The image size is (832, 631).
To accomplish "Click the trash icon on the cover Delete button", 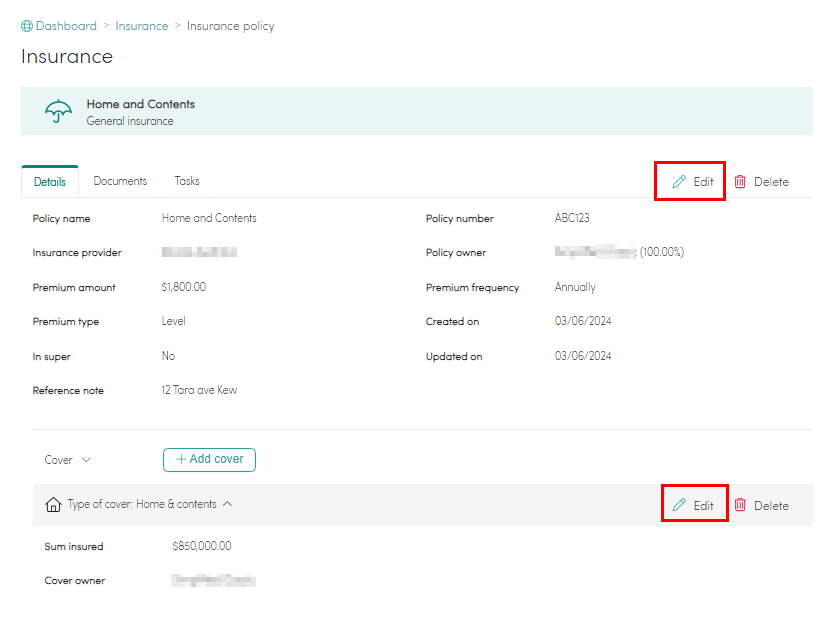I will [740, 505].
